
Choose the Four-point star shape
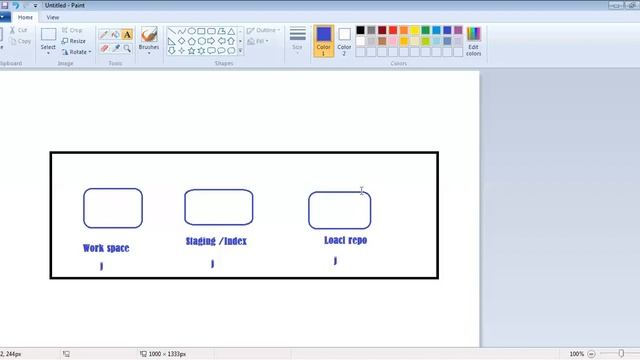tap(182, 51)
